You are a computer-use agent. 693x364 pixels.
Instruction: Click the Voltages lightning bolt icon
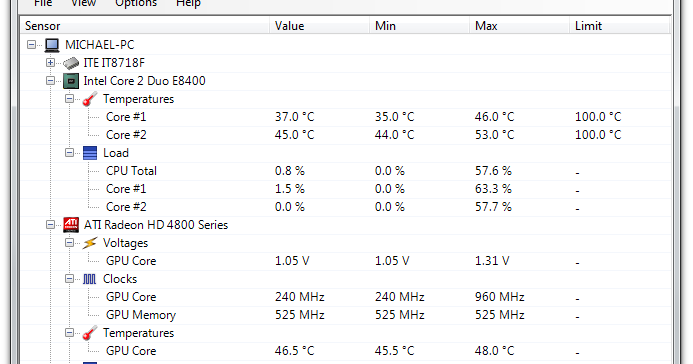point(90,243)
